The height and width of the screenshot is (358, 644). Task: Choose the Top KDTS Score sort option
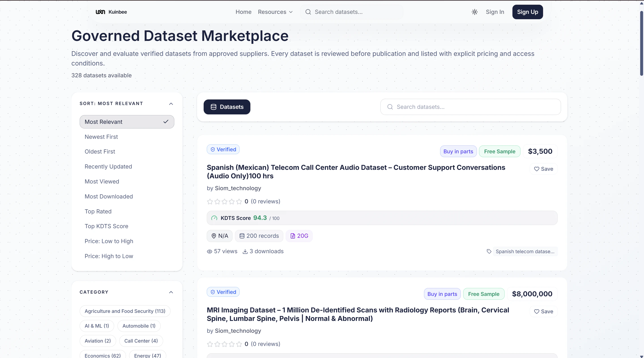(x=106, y=226)
